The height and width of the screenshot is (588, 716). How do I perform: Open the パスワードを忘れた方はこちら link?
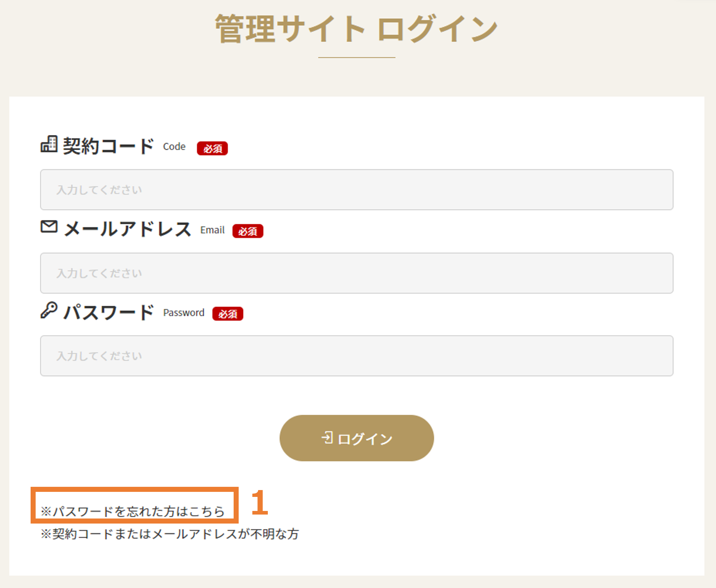pyautogui.click(x=132, y=511)
